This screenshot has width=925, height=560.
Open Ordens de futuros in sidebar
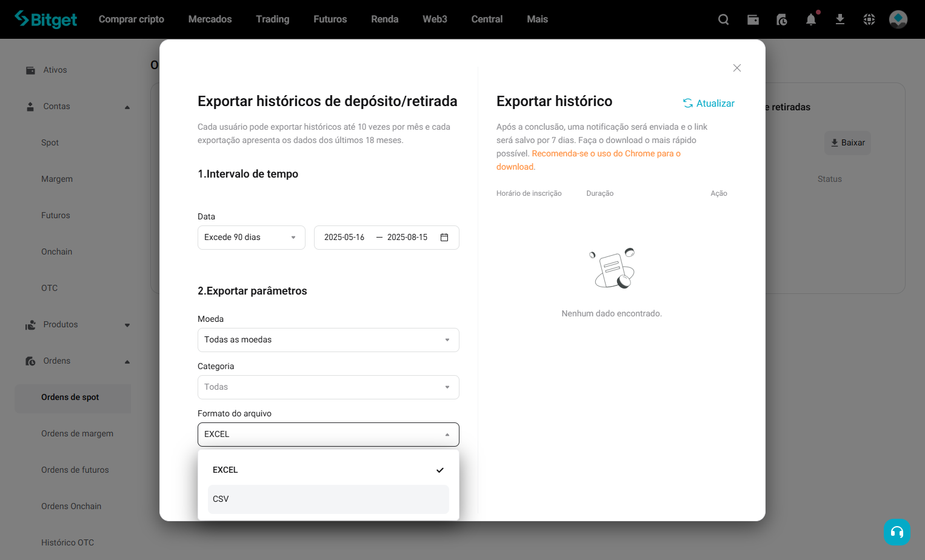click(x=75, y=470)
